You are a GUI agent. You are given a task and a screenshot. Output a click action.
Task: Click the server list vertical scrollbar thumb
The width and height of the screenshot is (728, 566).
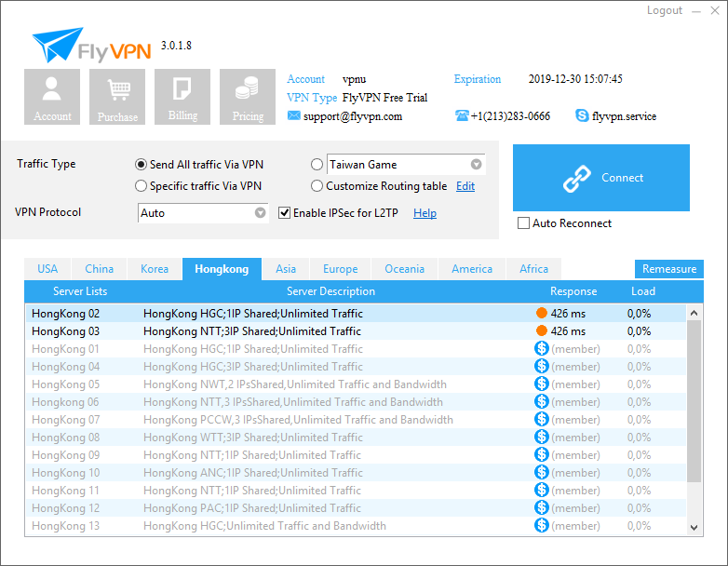click(x=694, y=400)
